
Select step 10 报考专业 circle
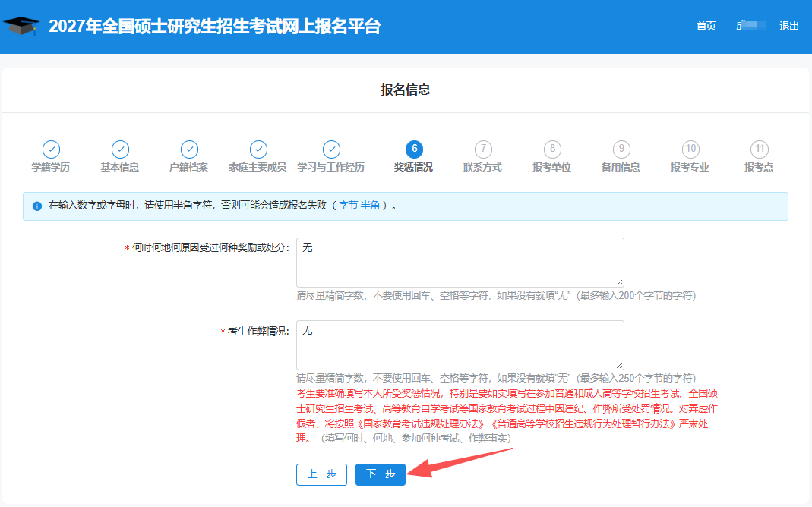click(x=690, y=149)
